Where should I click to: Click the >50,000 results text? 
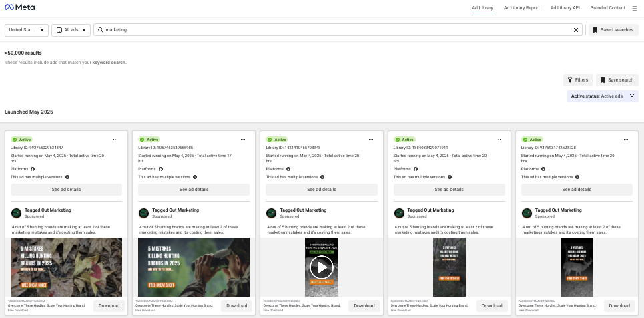click(23, 53)
